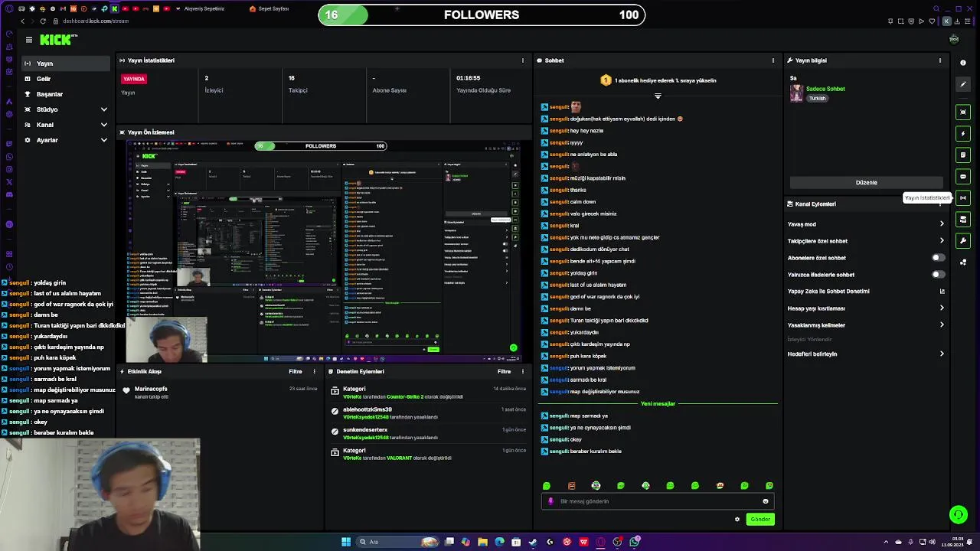Toggle Yalnızca ifadelerle sohbet switch
The width and height of the screenshot is (980, 551).
937,275
